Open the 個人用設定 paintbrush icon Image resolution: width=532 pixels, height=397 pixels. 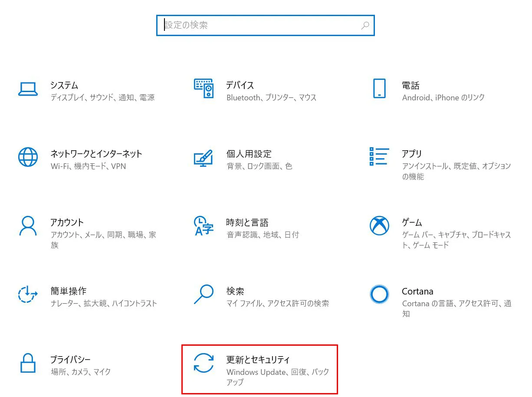click(x=204, y=158)
